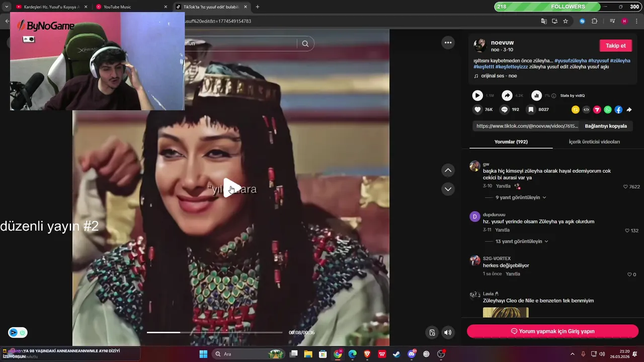Click the comment bubble icon showing 192

(504, 110)
